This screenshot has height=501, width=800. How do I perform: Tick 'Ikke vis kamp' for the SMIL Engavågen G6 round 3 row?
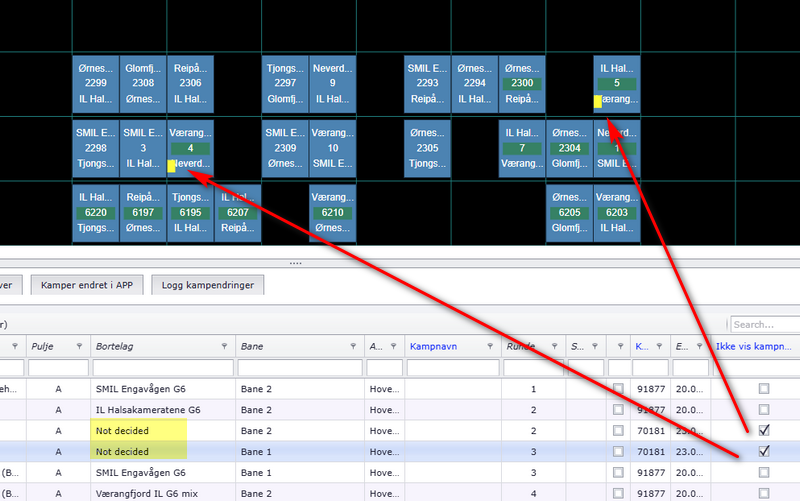[x=764, y=472]
